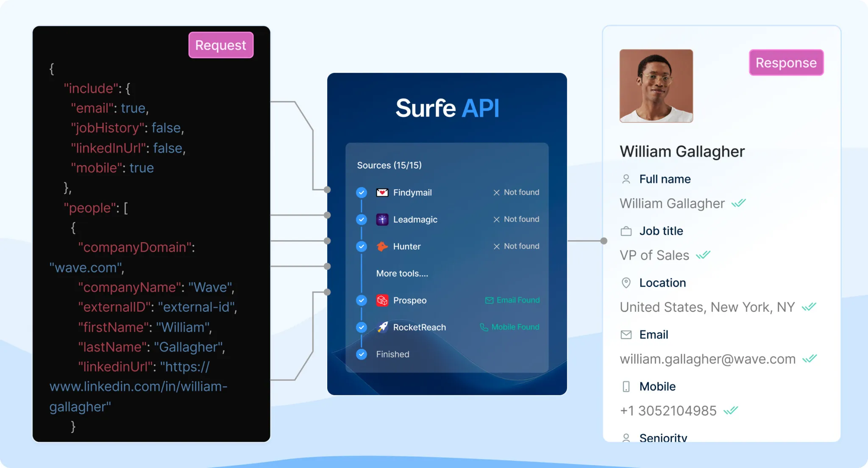This screenshot has width=868, height=468.
Task: Click the Finished blue check circle
Action: pyautogui.click(x=362, y=354)
